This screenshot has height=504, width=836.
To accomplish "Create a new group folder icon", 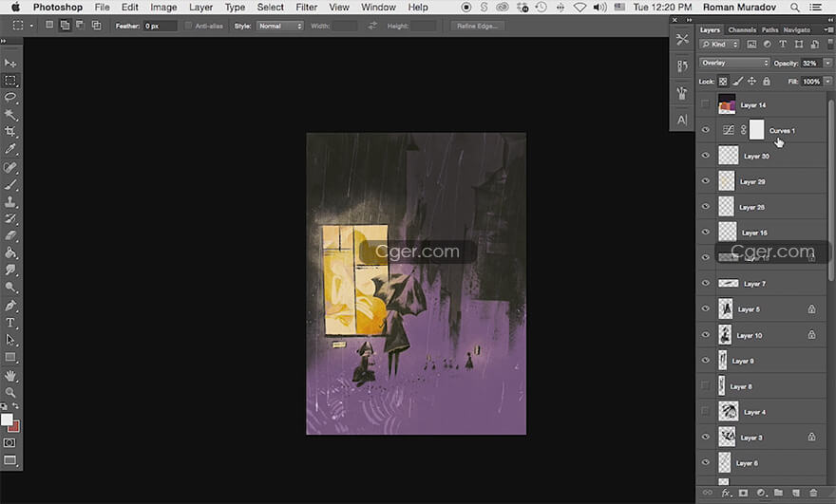I will point(778,494).
